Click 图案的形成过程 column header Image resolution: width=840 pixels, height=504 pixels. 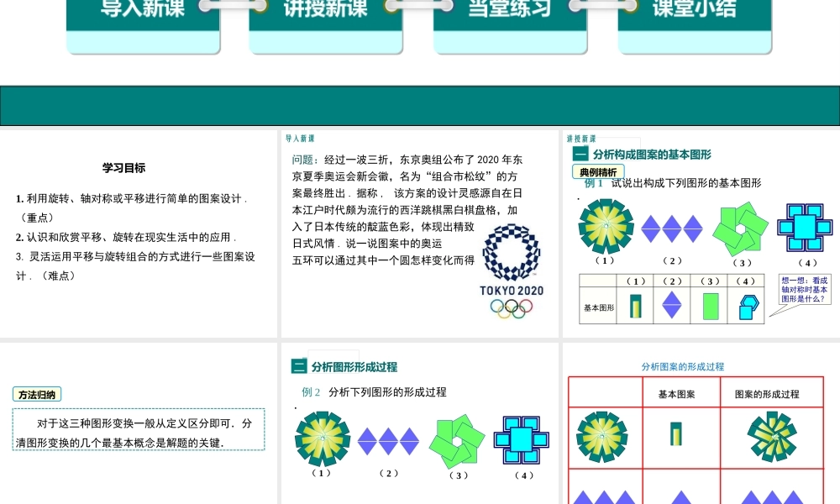tap(767, 394)
